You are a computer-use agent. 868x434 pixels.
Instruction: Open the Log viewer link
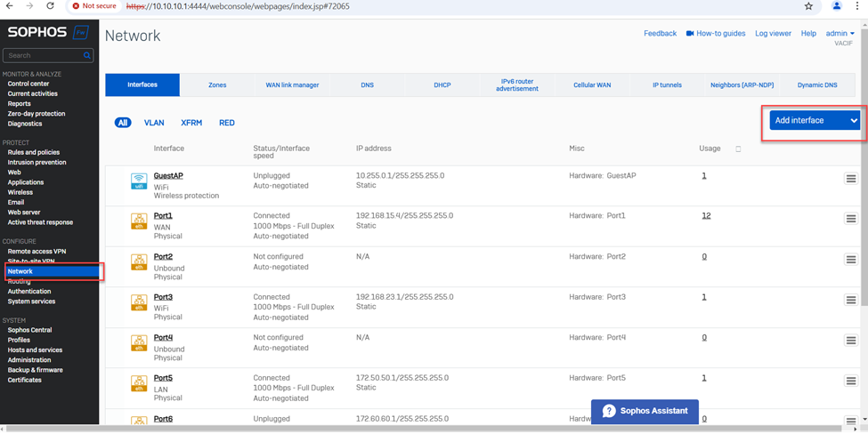point(773,34)
